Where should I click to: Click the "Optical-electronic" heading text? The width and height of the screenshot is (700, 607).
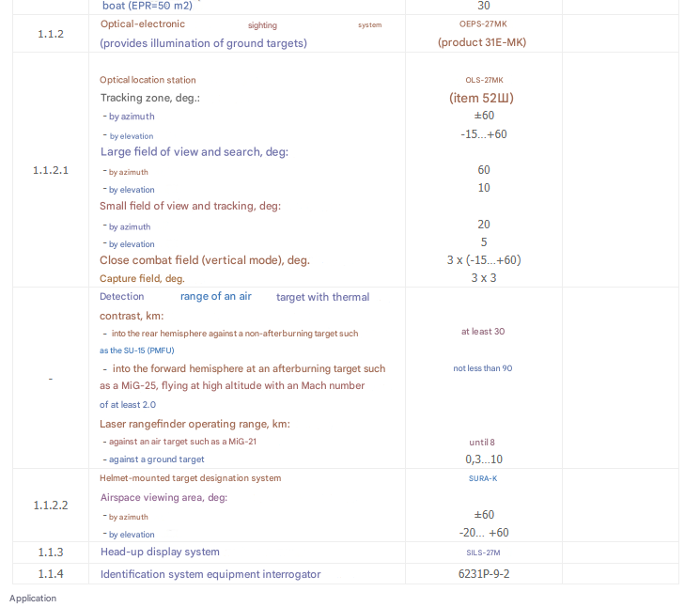143,24
